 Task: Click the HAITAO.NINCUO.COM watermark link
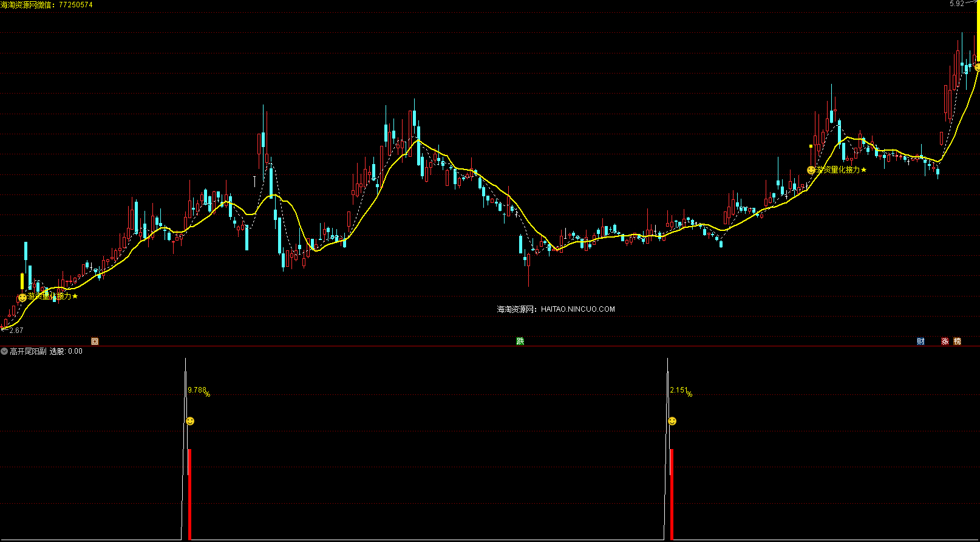577,309
